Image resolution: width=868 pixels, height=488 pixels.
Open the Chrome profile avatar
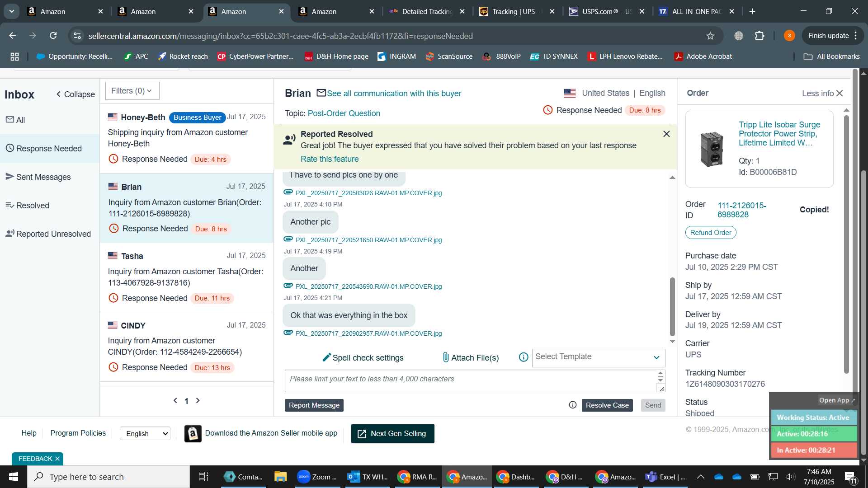point(789,36)
